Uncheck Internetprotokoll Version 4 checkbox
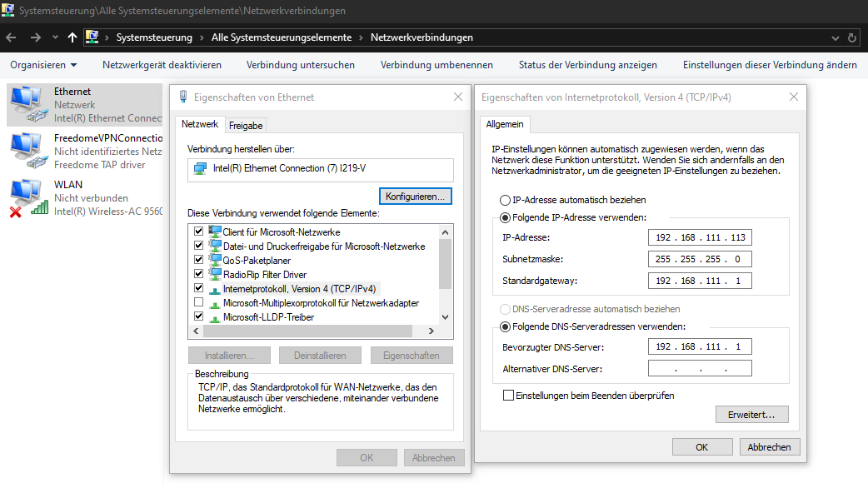Viewport: 868px width, 488px height. 199,287
